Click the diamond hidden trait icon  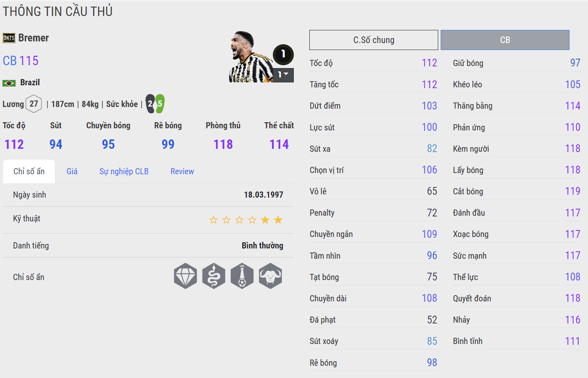[185, 276]
